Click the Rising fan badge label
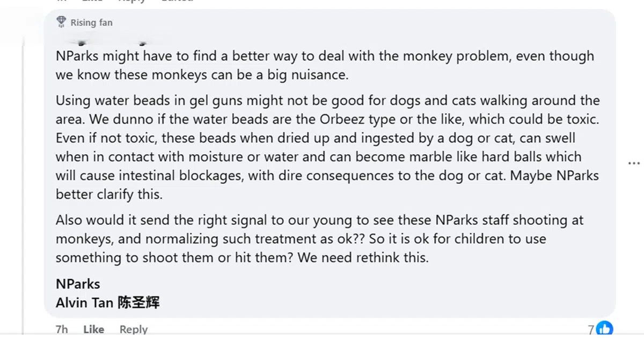Screen dimensions: 644x338 coord(91,23)
